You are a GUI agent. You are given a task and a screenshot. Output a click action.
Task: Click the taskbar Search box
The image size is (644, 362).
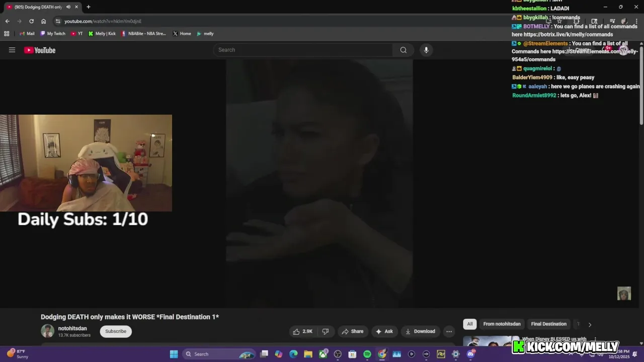pos(219,354)
